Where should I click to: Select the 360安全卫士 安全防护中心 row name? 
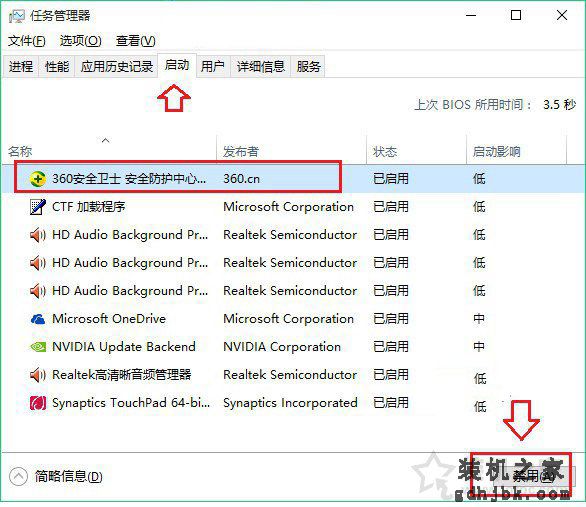(129, 179)
